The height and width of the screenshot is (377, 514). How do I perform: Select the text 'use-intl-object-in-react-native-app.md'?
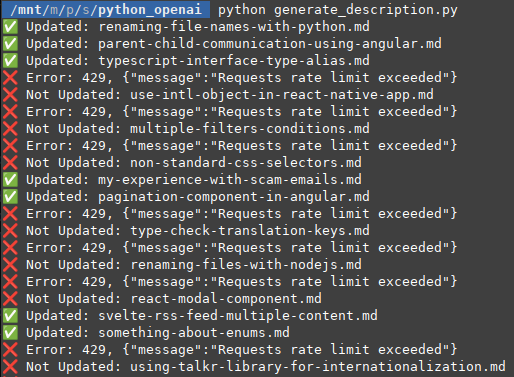pos(282,95)
